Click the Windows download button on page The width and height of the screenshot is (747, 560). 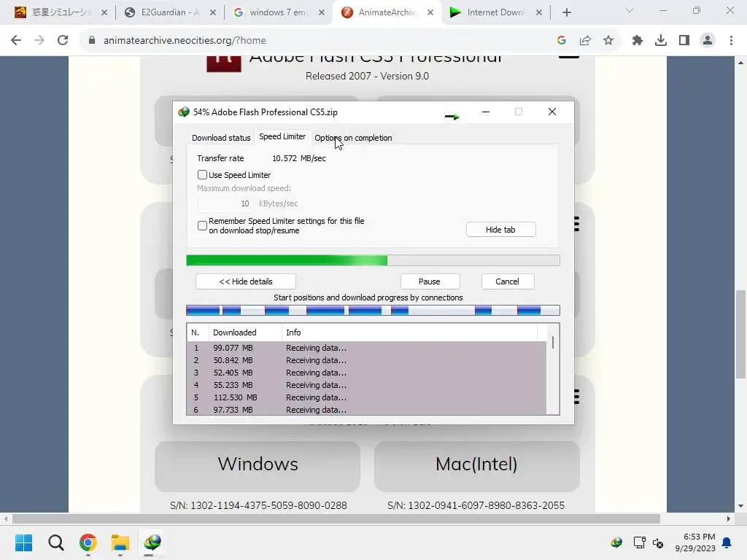(x=258, y=465)
